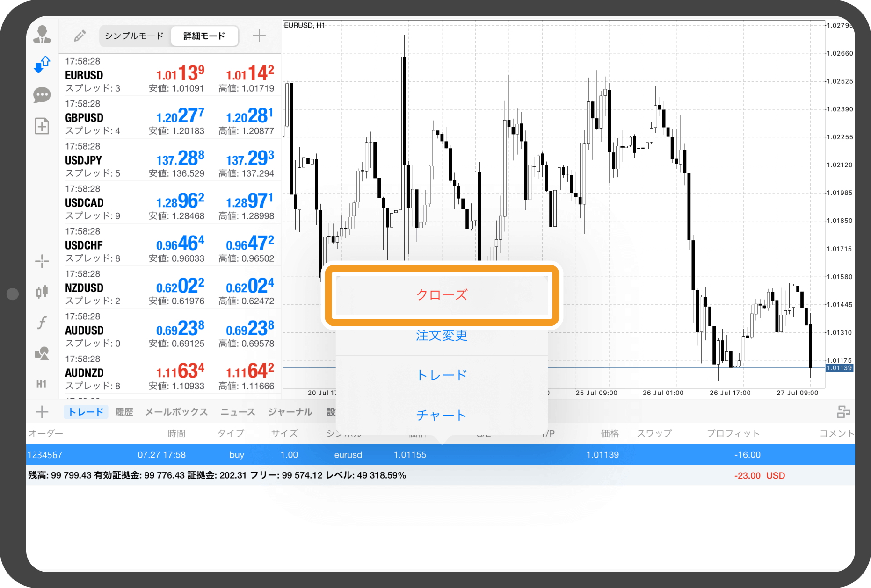The width and height of the screenshot is (871, 588).
Task: Select the GBPUSD quote row
Action: pyautogui.click(x=170, y=117)
